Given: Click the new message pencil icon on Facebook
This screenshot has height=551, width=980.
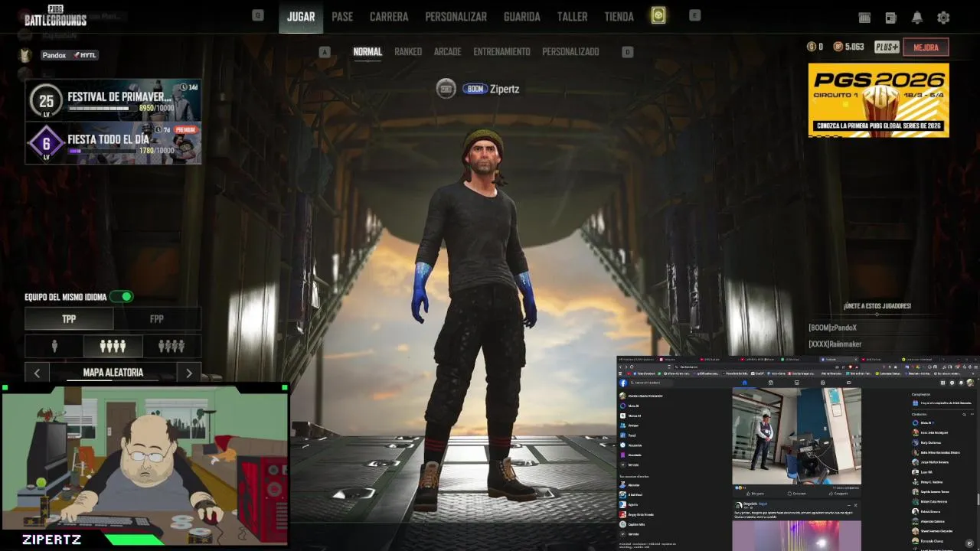Looking at the screenshot, I should coord(969,543).
